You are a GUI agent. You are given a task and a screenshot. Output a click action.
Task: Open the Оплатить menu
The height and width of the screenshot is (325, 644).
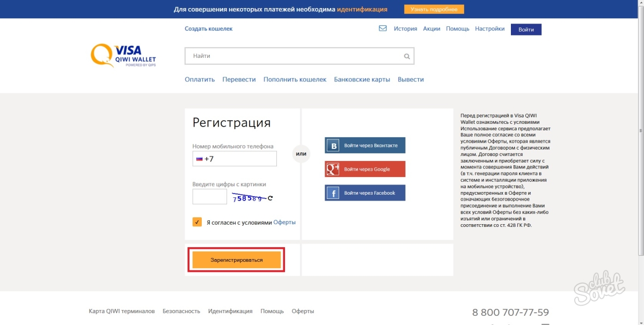click(200, 79)
